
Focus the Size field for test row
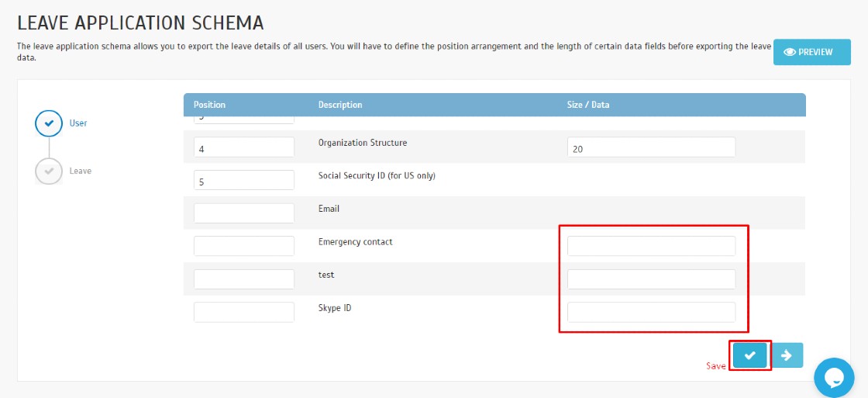pos(651,279)
